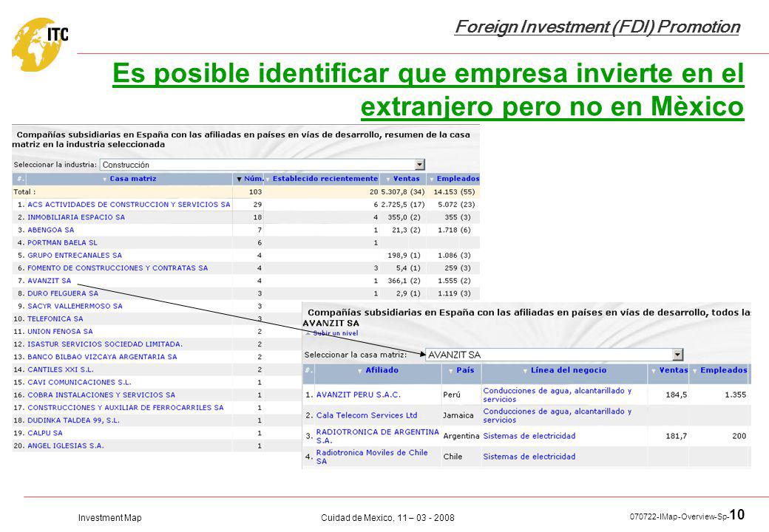This screenshot has height=532, width=769.
Task: Sort first table by Ventas column header
Action: (x=406, y=179)
